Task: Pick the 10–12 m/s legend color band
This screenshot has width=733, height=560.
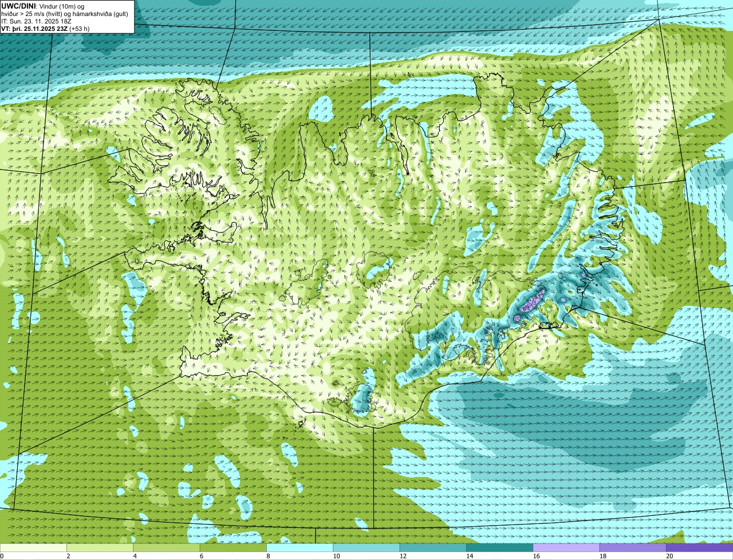Action: pyautogui.click(x=366, y=547)
